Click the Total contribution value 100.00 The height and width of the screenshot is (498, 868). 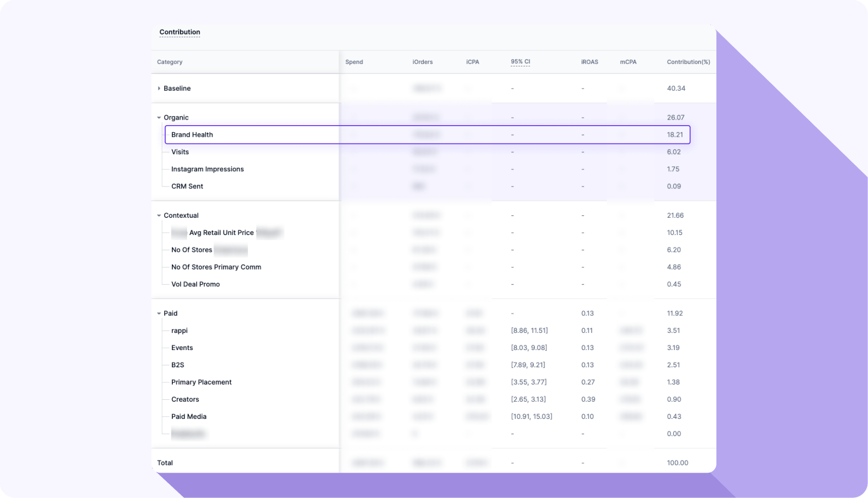[677, 463]
